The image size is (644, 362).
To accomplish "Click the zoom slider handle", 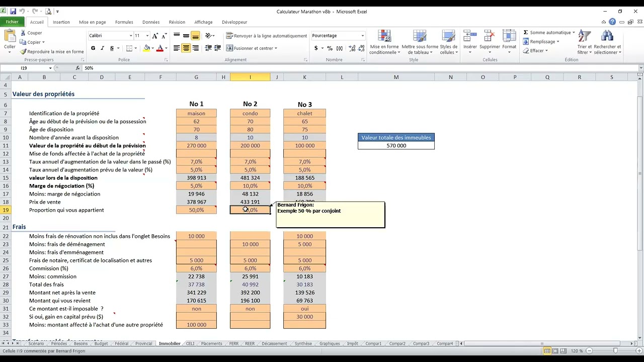I will (615, 350).
